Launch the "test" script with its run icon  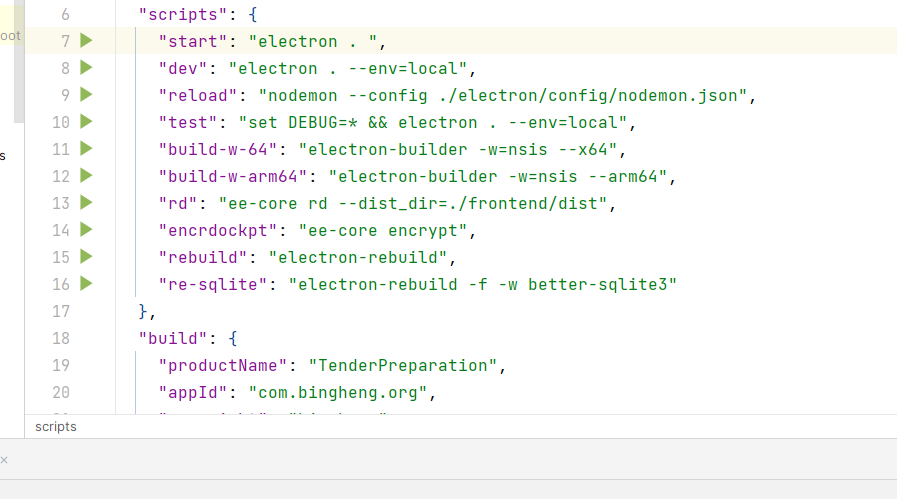(x=85, y=122)
